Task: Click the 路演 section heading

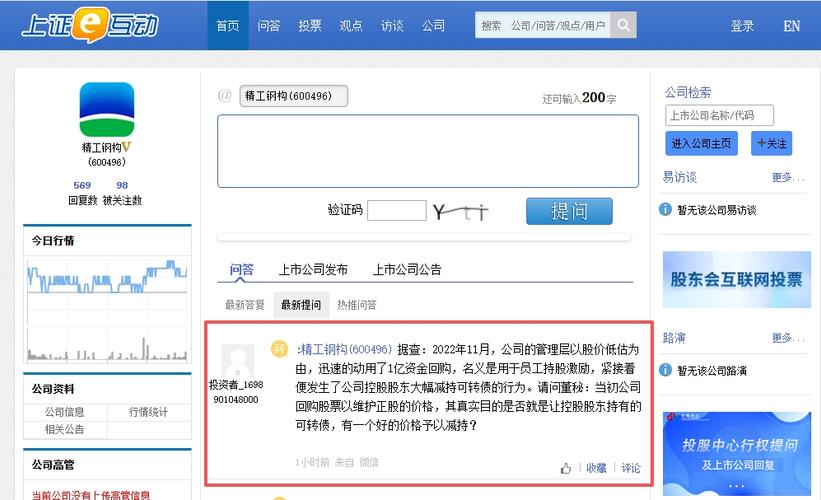Action: click(x=674, y=338)
